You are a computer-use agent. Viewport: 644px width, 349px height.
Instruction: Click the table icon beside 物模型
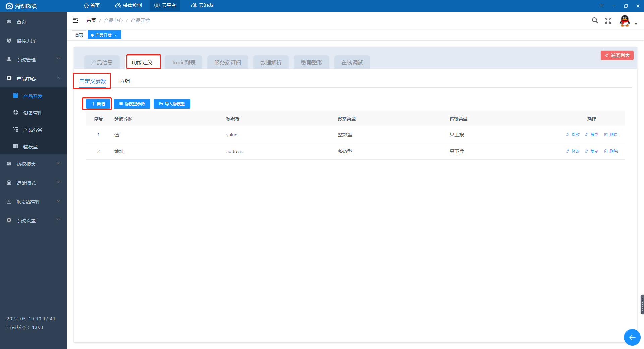click(16, 146)
